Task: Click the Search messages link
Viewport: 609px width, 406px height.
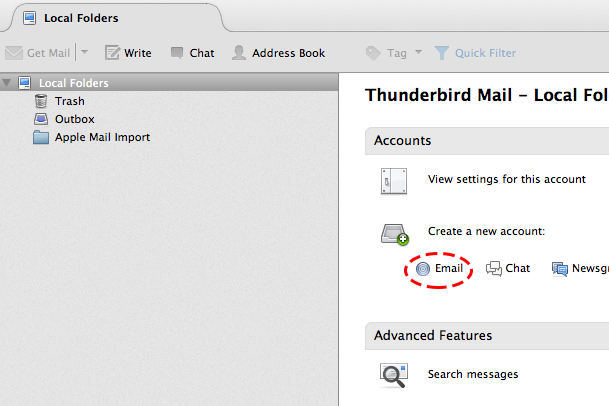Action: click(x=472, y=374)
